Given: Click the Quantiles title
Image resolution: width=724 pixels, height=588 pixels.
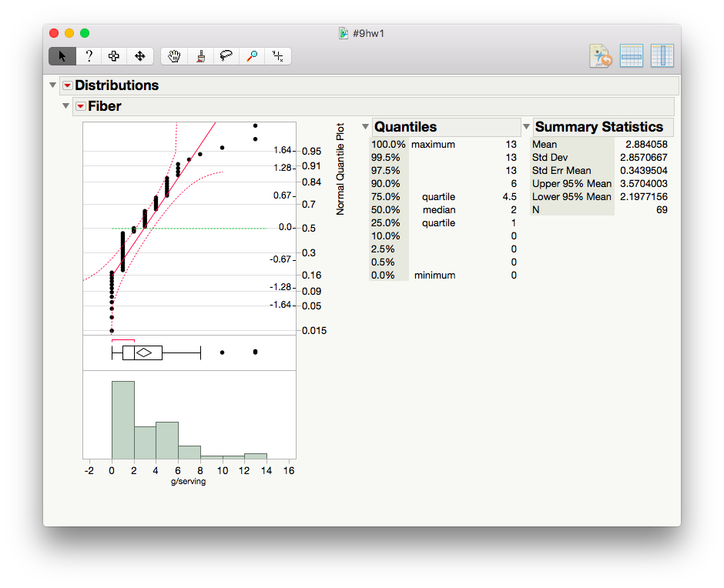Looking at the screenshot, I should (405, 127).
